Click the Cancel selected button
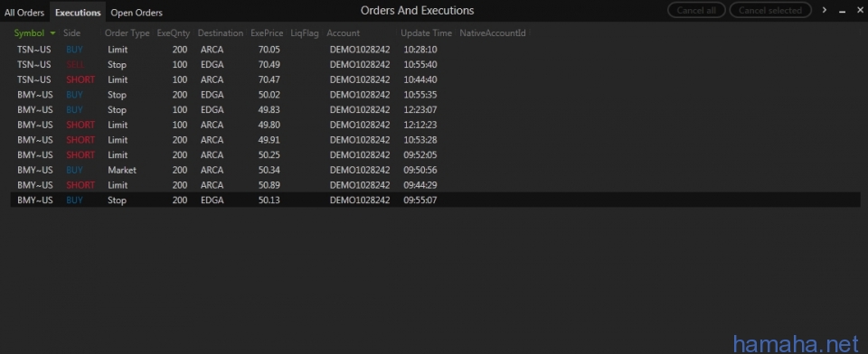The height and width of the screenshot is (354, 868). pyautogui.click(x=770, y=10)
